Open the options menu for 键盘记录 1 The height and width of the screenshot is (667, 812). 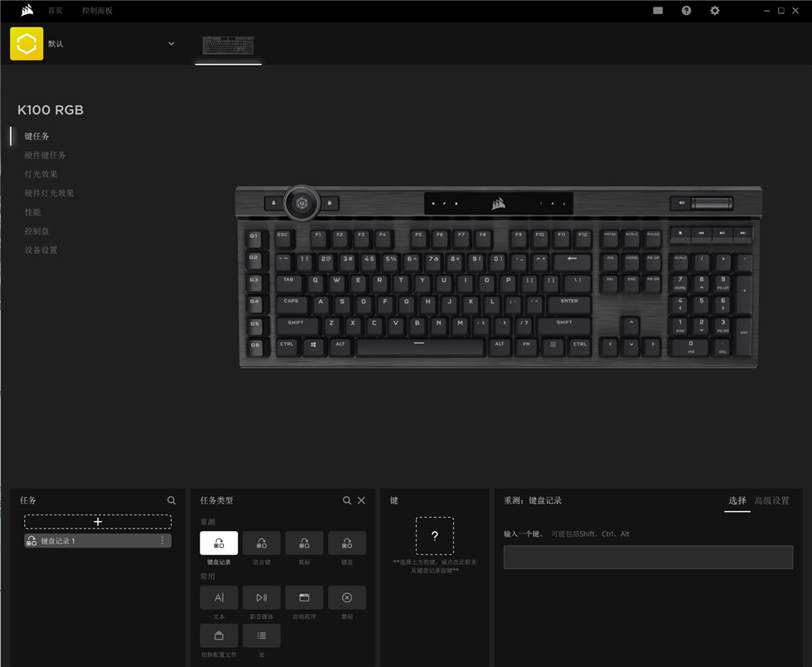coord(162,540)
